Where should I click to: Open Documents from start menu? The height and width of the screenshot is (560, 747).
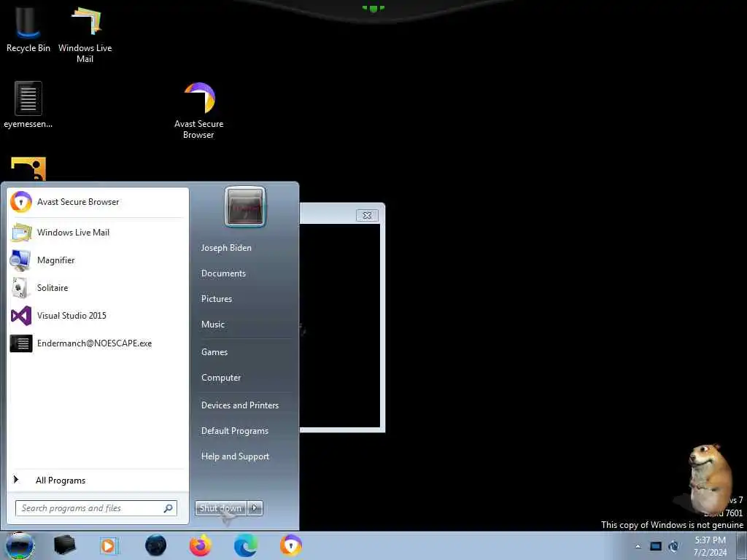(223, 273)
